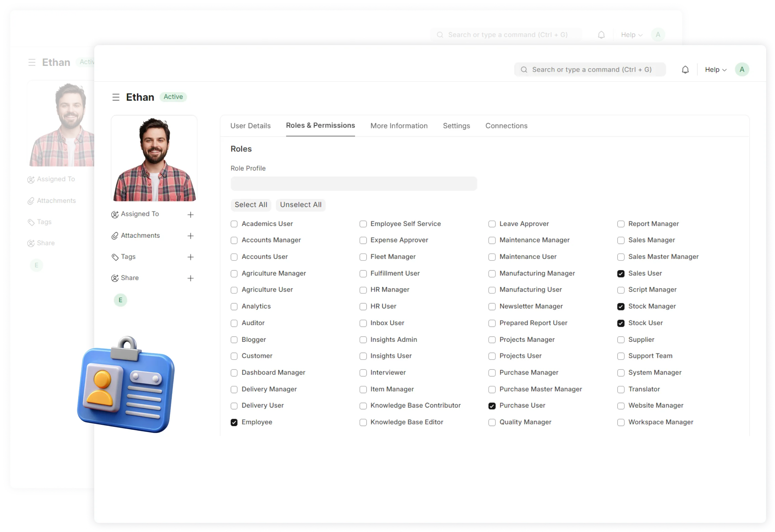Open the hamburger menu beside Ethan
The width and height of the screenshot is (775, 532).
[x=116, y=97]
